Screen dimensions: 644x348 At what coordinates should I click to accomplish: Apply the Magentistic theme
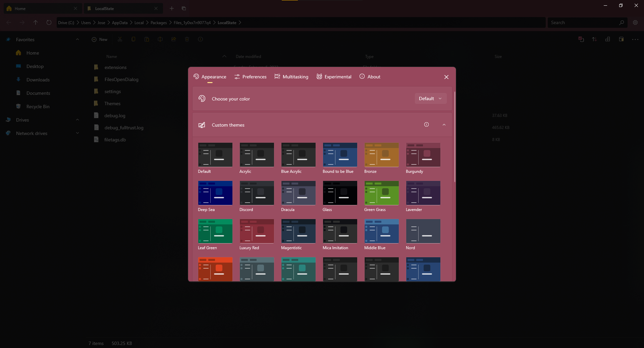tap(299, 231)
